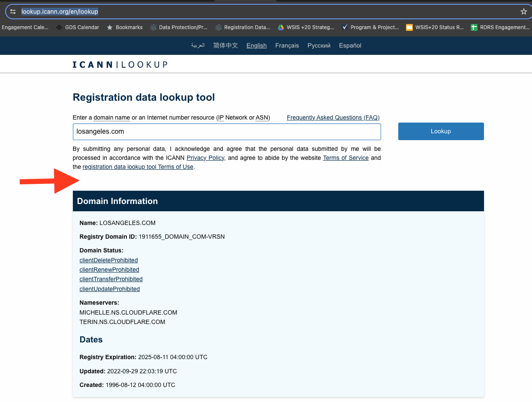The height and width of the screenshot is (402, 532).
Task: Open the WSIS+20 Status R... slides bookmark
Action: click(435, 27)
